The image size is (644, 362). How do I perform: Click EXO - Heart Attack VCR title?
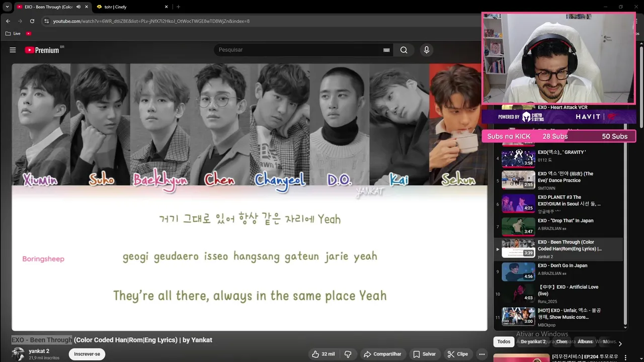click(562, 107)
